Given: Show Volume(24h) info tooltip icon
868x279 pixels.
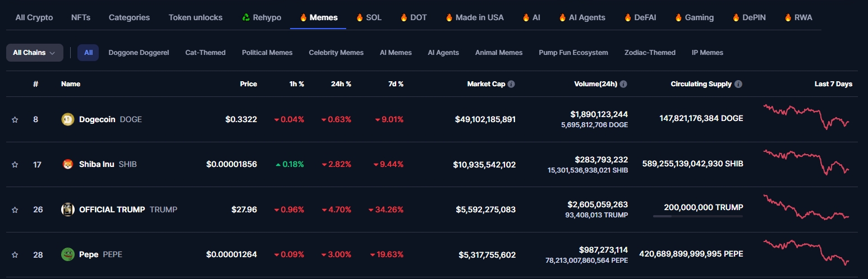Looking at the screenshot, I should (623, 84).
